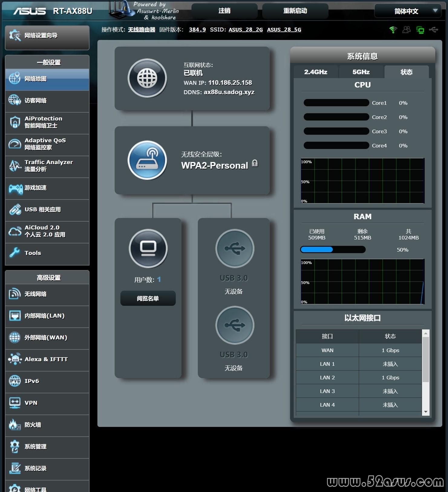Open 访客网络 guest network page
Viewport: 448px width, 492px height.
click(x=47, y=101)
